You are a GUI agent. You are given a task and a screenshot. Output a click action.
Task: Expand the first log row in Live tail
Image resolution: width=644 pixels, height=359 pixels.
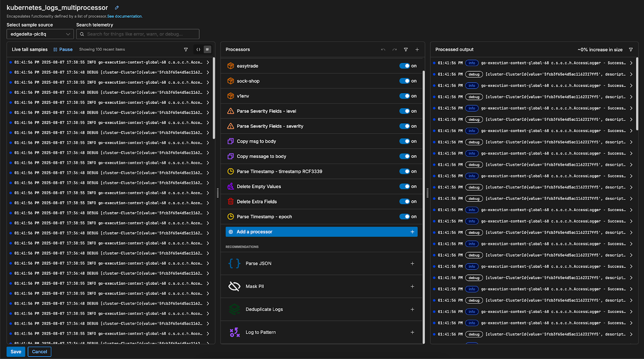point(208,62)
